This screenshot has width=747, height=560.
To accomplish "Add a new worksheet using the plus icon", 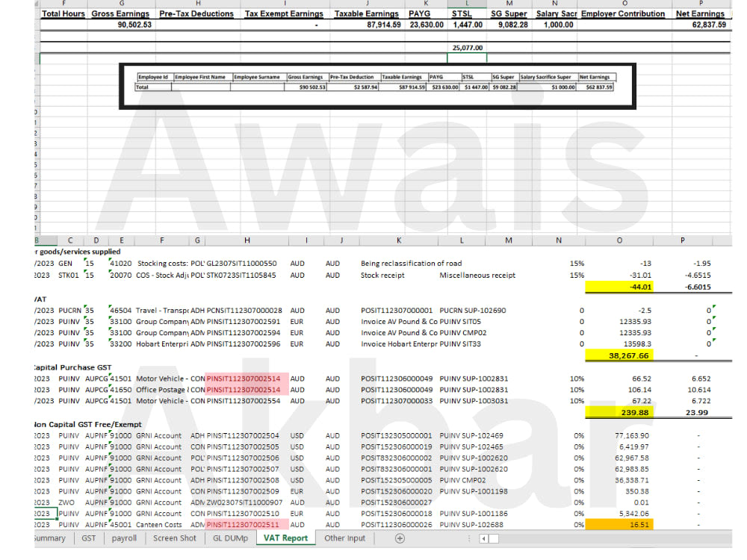I will tap(400, 538).
